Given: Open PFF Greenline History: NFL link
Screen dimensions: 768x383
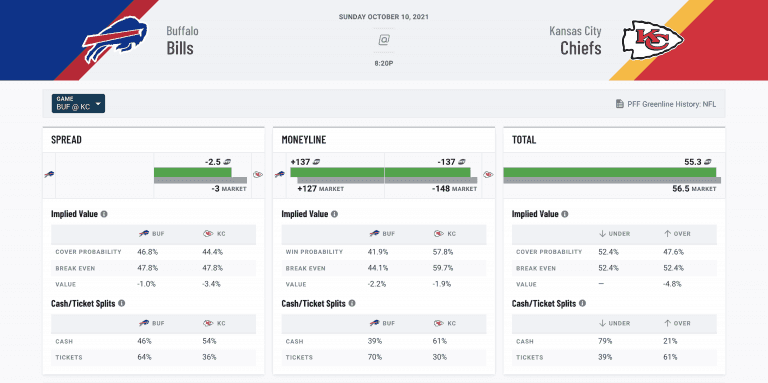Looking at the screenshot, I should pos(672,104).
